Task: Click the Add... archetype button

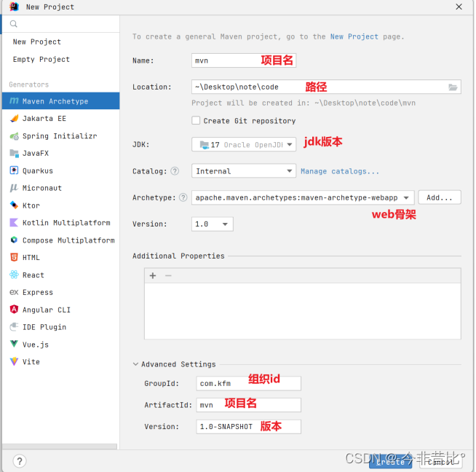Action: tap(440, 197)
